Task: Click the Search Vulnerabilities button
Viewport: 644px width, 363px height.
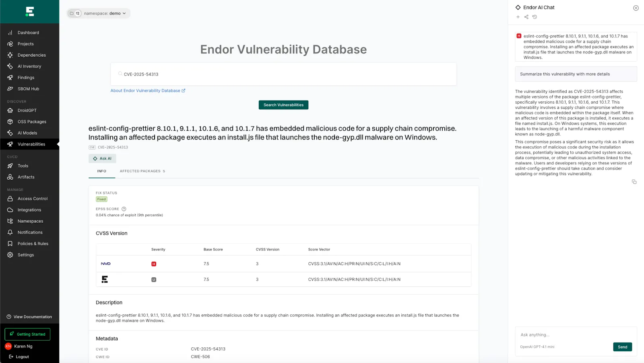Action: click(283, 105)
